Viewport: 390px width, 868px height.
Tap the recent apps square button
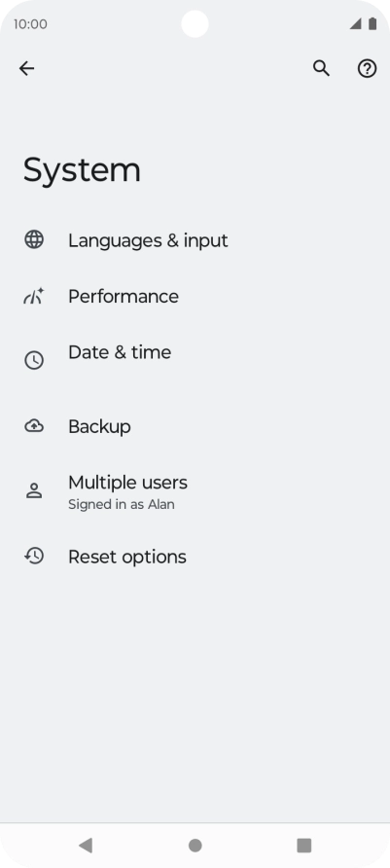pyautogui.click(x=303, y=846)
